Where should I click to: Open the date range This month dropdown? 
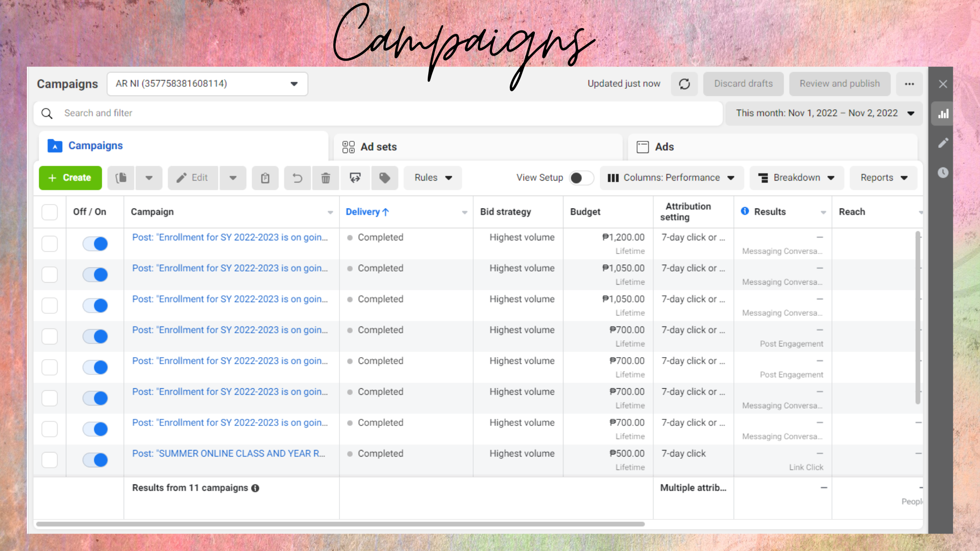[824, 113]
